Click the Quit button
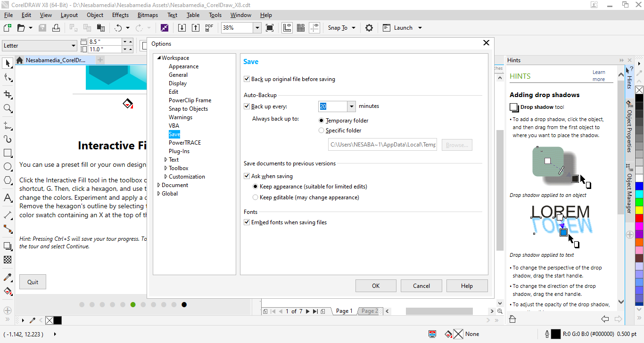Screen dimensions: 644x343 click(x=33, y=282)
